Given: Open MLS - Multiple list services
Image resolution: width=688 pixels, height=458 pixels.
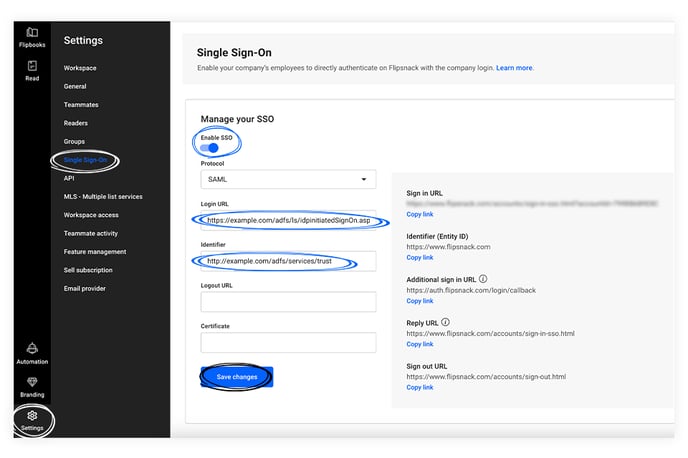Looking at the screenshot, I should pyautogui.click(x=103, y=197).
